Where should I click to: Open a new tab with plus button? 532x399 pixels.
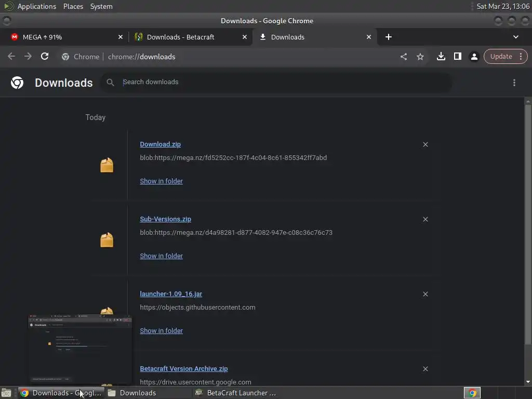389,37
